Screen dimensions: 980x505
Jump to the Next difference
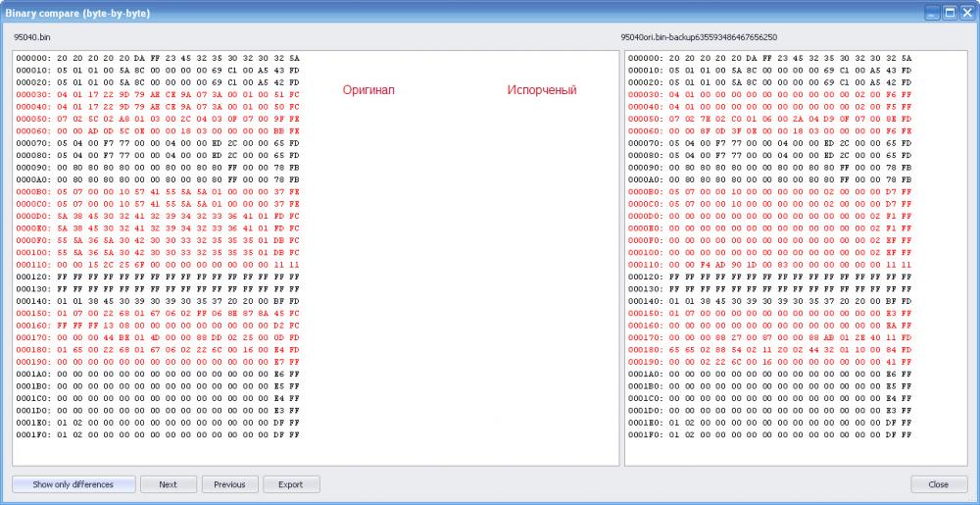coord(168,484)
